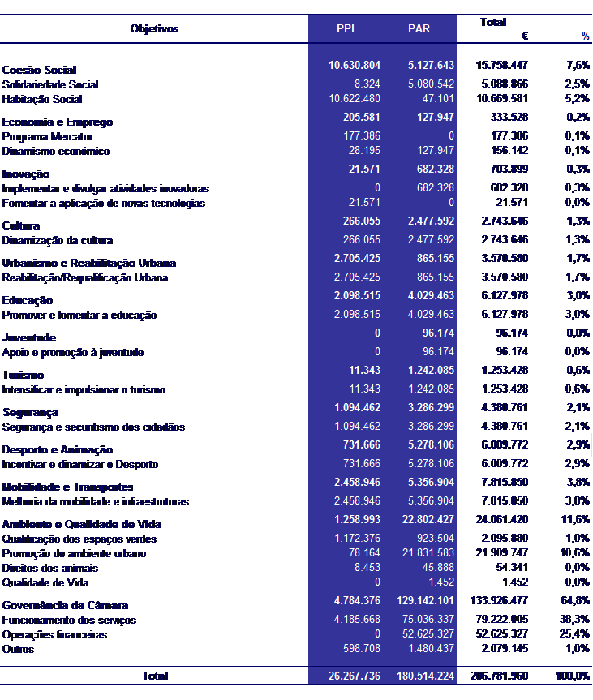This screenshot has height=700, width=593.
Task: Select percentage 64,8%
Action: coord(575,601)
